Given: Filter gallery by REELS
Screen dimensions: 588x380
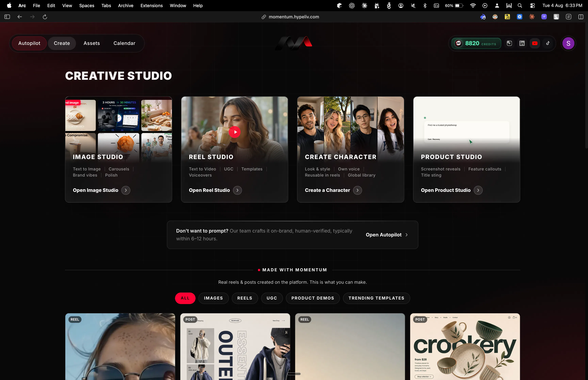Looking at the screenshot, I should click(x=245, y=298).
